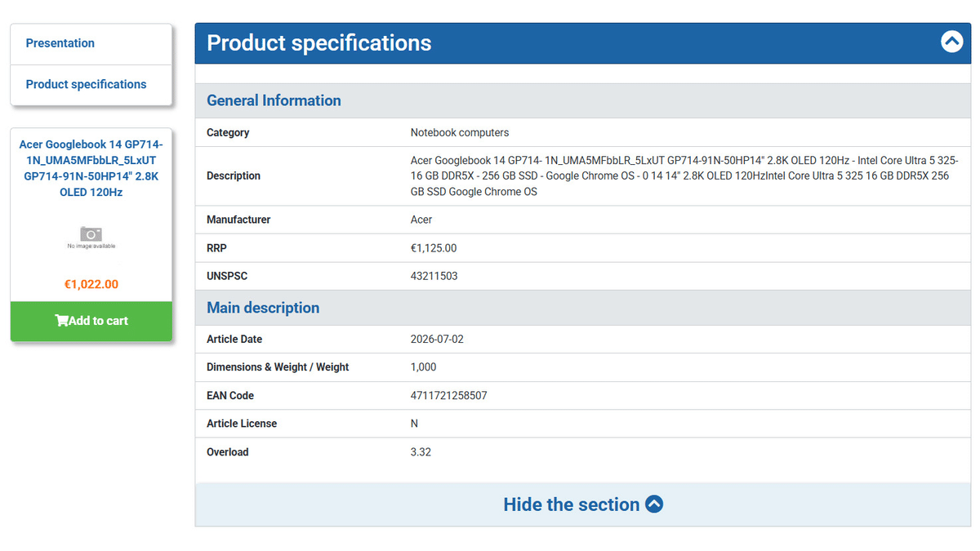The image size is (980, 551).
Task: Click the Overload row label
Action: pos(228,452)
